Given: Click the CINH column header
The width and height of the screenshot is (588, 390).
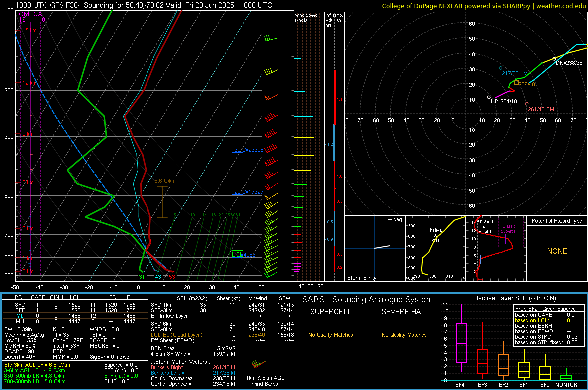Looking at the screenshot, I should pyautogui.click(x=57, y=298).
